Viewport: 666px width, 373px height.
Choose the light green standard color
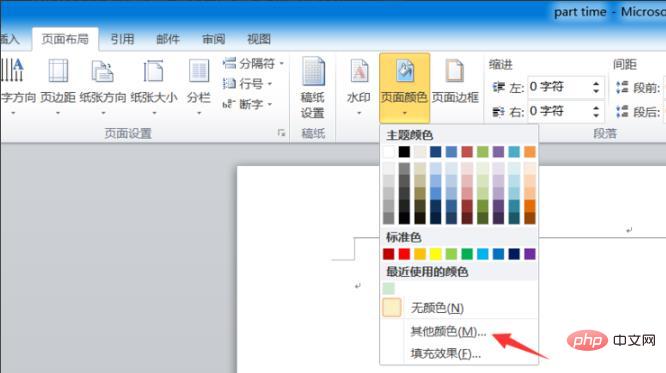coord(452,254)
